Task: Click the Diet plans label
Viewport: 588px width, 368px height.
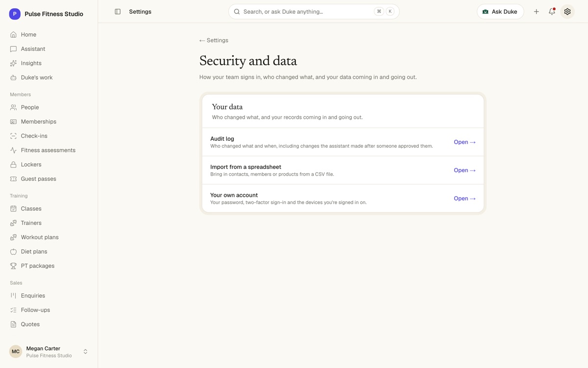Action: click(34, 251)
